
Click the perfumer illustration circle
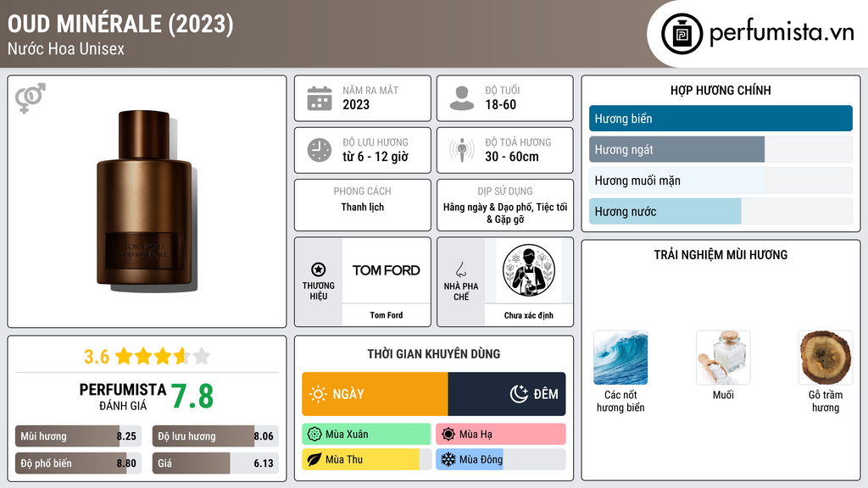point(529,270)
